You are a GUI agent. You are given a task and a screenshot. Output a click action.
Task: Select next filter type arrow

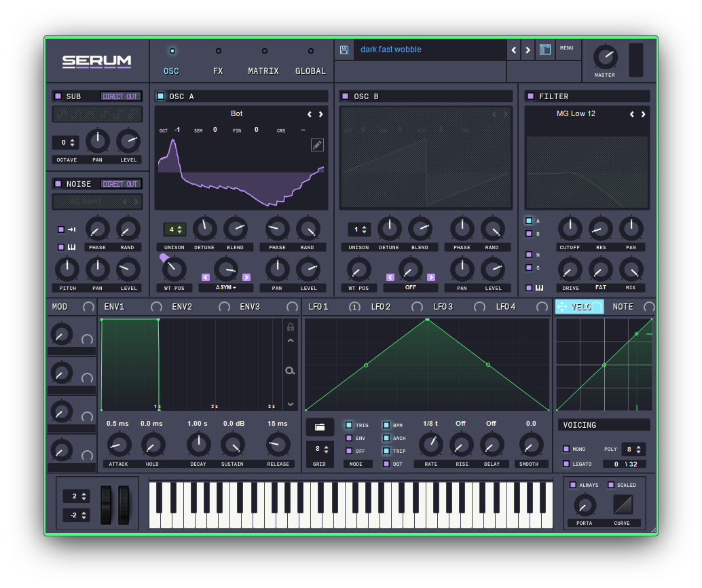(x=643, y=114)
